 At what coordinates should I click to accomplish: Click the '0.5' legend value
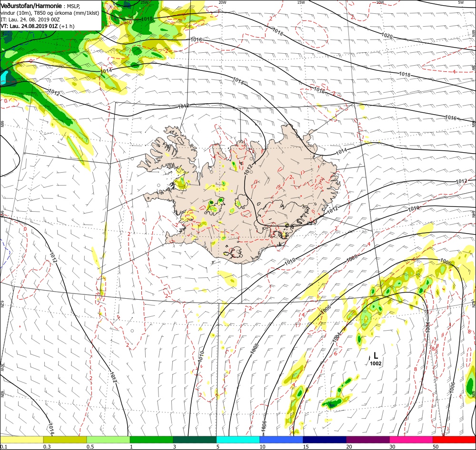(90, 447)
